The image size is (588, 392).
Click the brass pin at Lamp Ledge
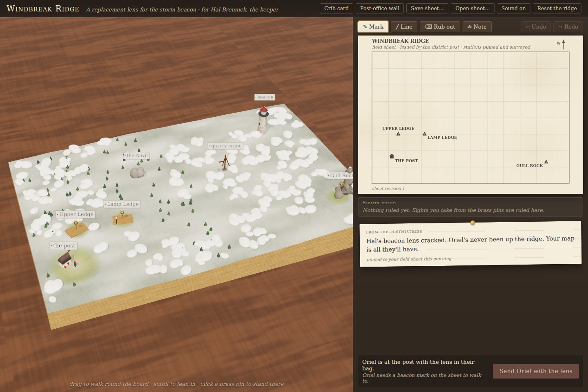point(122,213)
